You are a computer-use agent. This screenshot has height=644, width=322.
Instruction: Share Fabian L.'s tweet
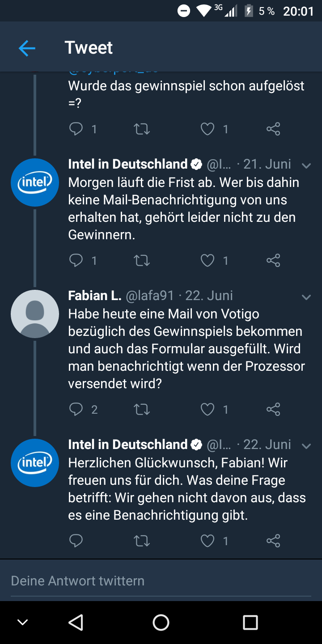[x=273, y=409]
